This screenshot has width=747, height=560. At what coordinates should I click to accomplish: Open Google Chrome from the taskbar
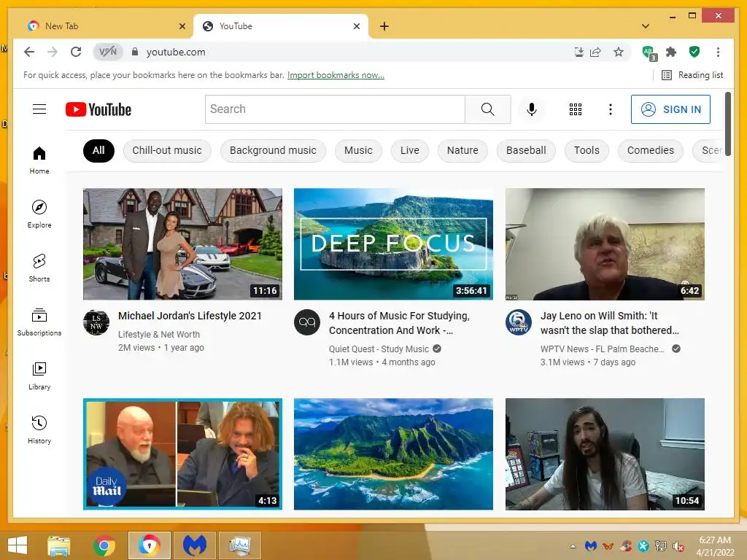(x=104, y=545)
